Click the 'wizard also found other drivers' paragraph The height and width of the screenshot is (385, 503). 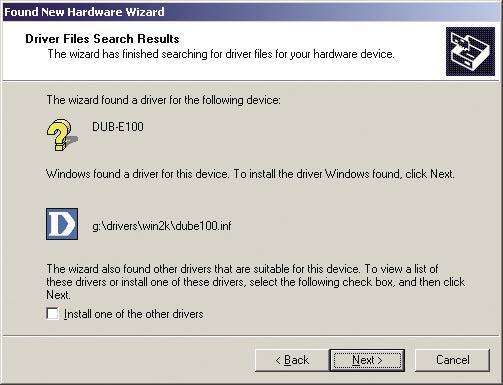pyautogui.click(x=255, y=282)
